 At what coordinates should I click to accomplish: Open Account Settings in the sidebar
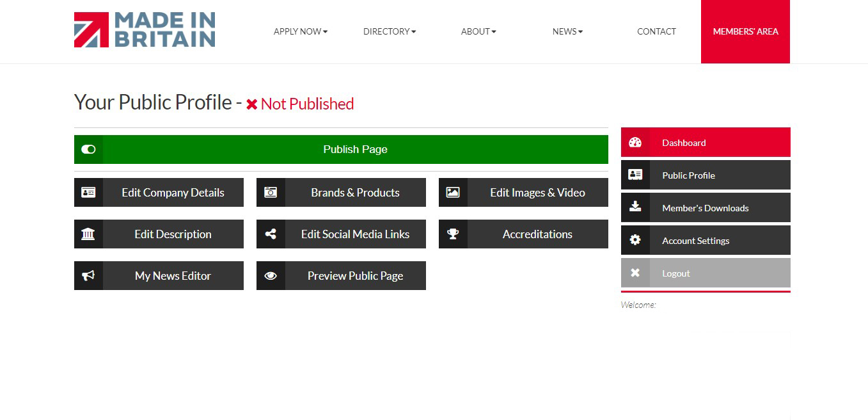[706, 240]
